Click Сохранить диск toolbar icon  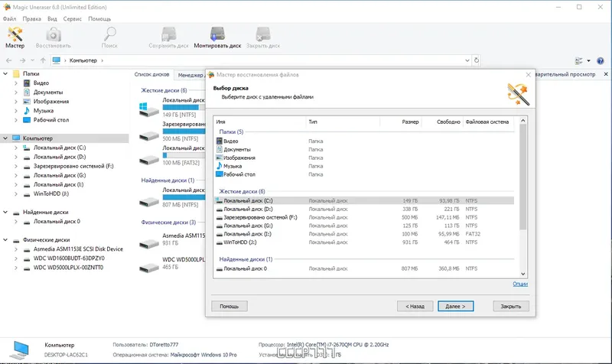168,37
